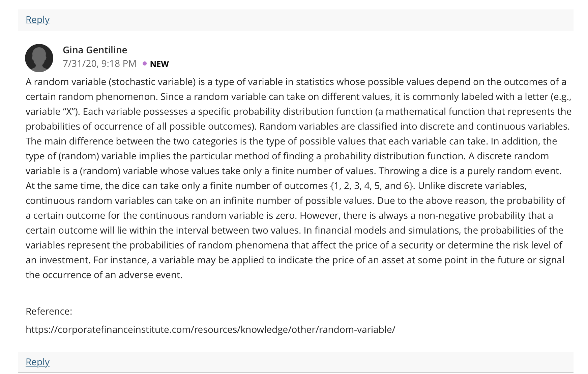Click the purple unread dot indicator

(145, 63)
